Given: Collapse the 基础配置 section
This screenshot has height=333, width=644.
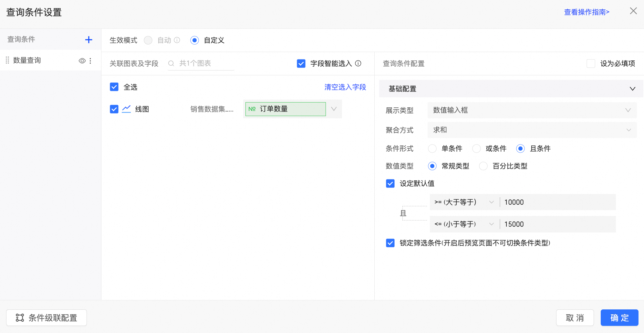Looking at the screenshot, I should [632, 89].
